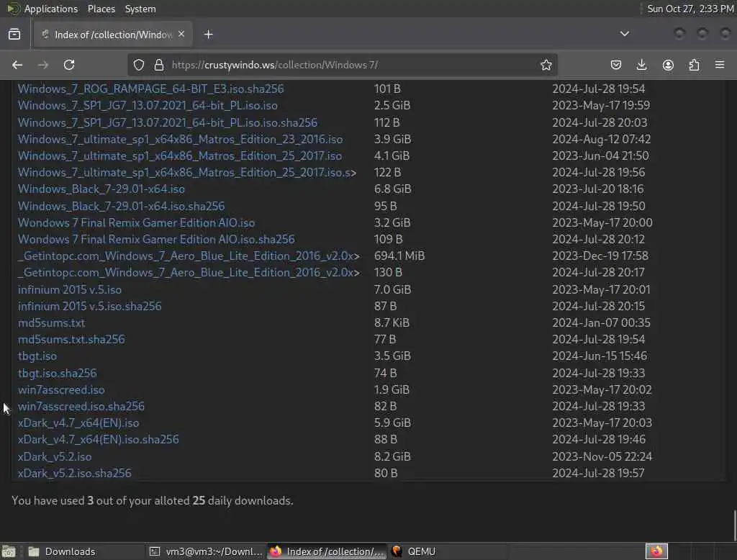
Task: Open the 130 B Getintopc Aero Blue link
Action: pyautogui.click(x=189, y=273)
